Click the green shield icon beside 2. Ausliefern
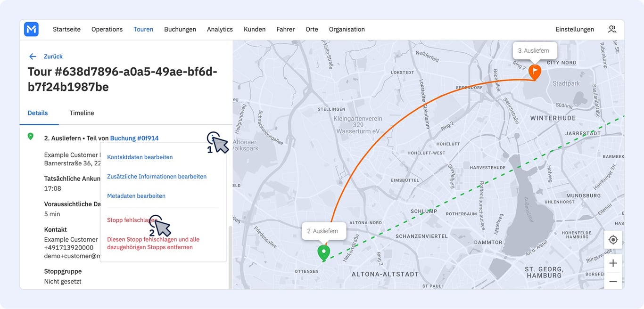 (31, 137)
